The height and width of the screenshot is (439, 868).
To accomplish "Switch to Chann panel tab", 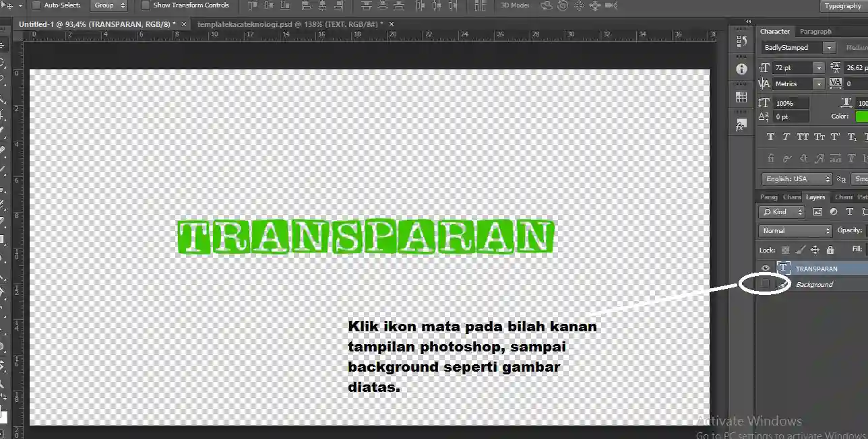I will pos(844,197).
